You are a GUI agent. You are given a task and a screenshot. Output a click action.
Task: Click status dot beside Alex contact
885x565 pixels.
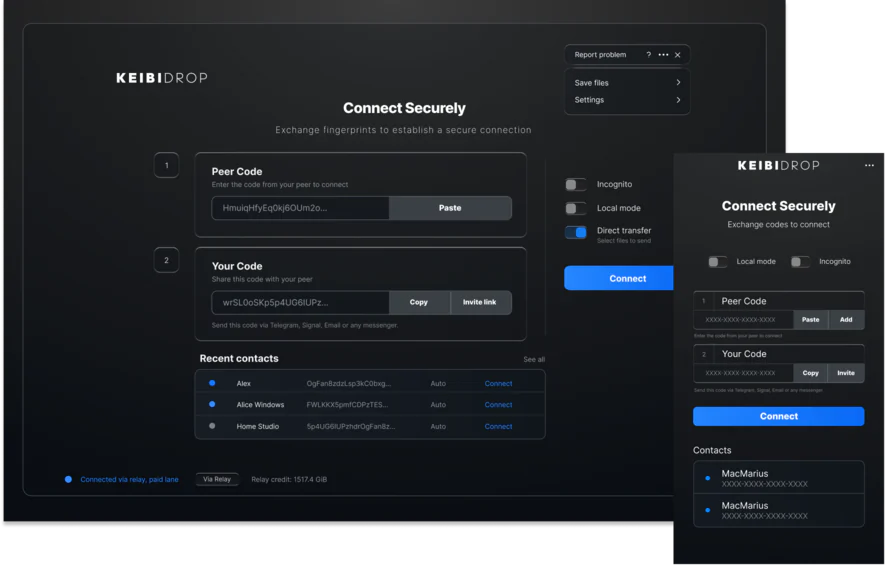(x=212, y=383)
